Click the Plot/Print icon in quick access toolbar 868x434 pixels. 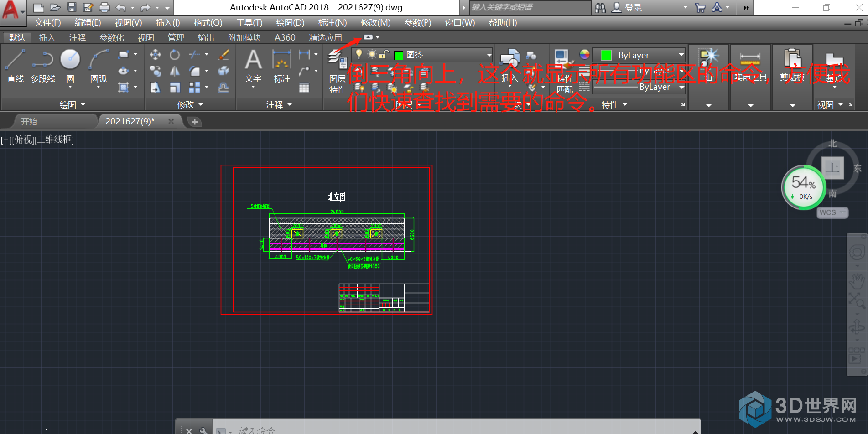point(104,7)
